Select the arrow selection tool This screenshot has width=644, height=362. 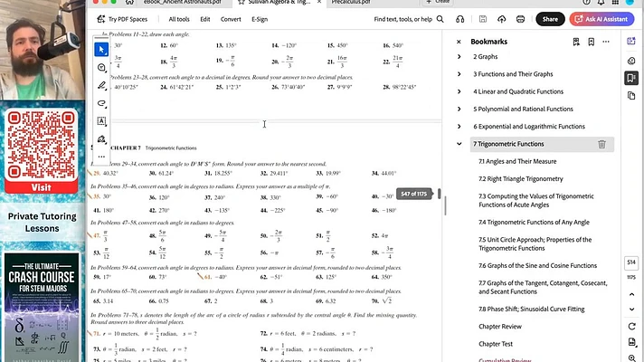[x=101, y=50]
